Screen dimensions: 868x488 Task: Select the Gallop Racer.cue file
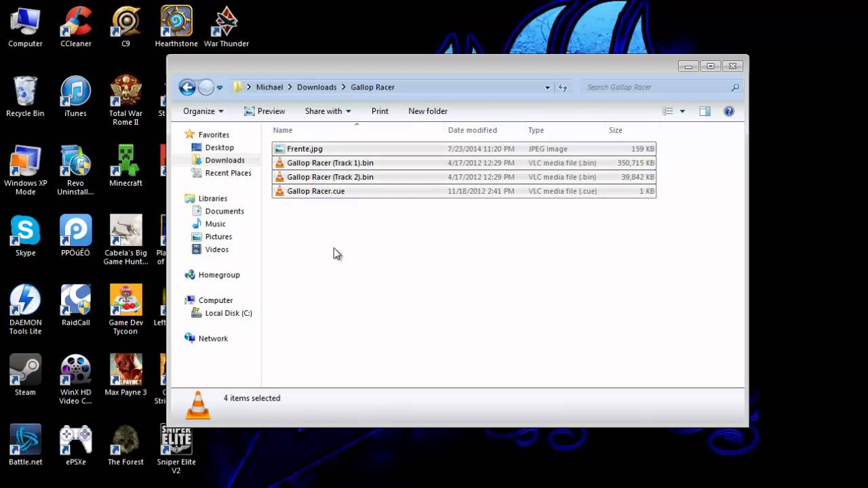point(464,191)
